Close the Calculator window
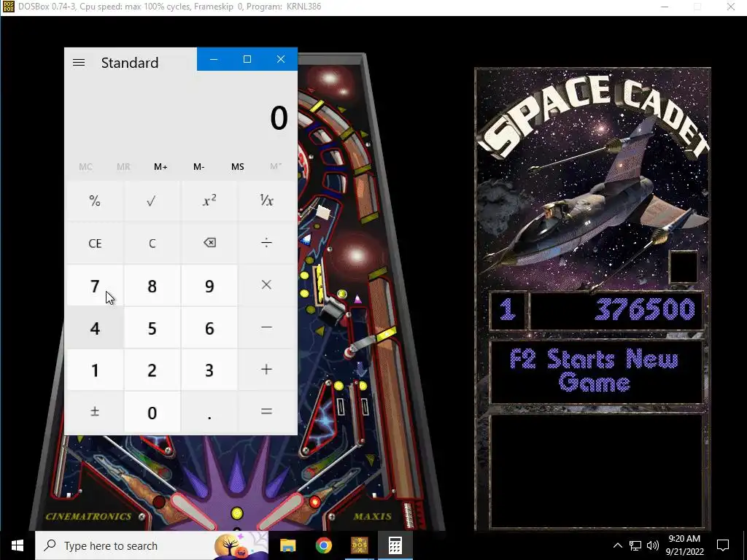747x560 pixels. (x=281, y=59)
